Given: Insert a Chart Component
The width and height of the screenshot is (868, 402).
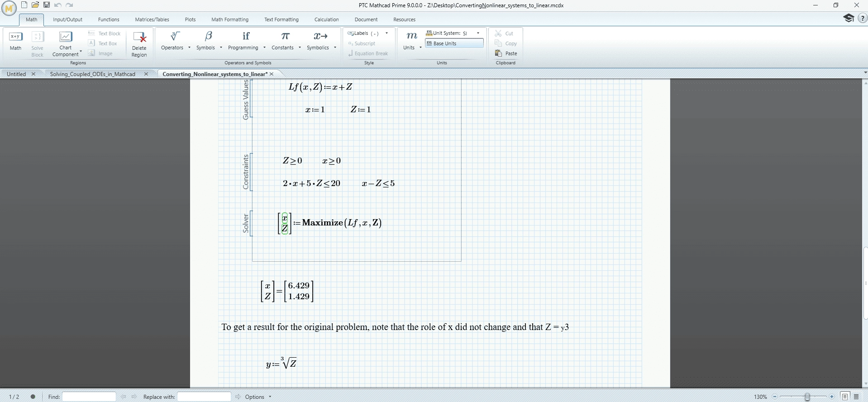Looking at the screenshot, I should [x=66, y=43].
